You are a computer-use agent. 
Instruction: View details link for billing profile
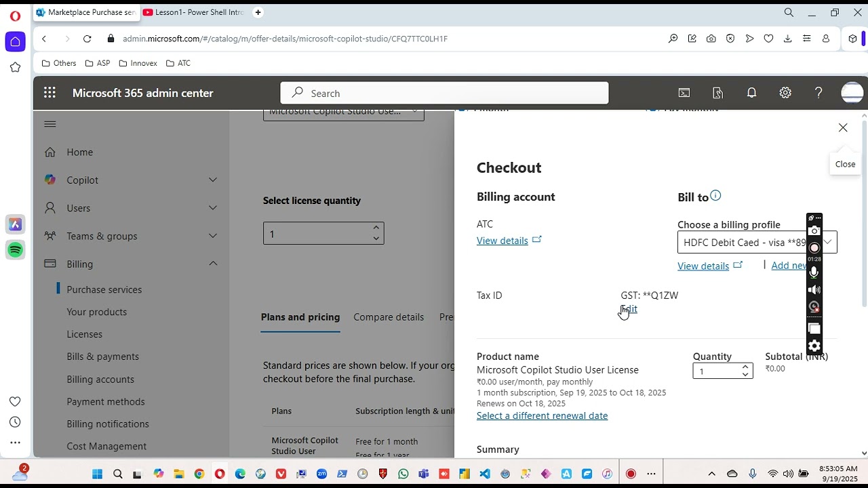[703, 266]
